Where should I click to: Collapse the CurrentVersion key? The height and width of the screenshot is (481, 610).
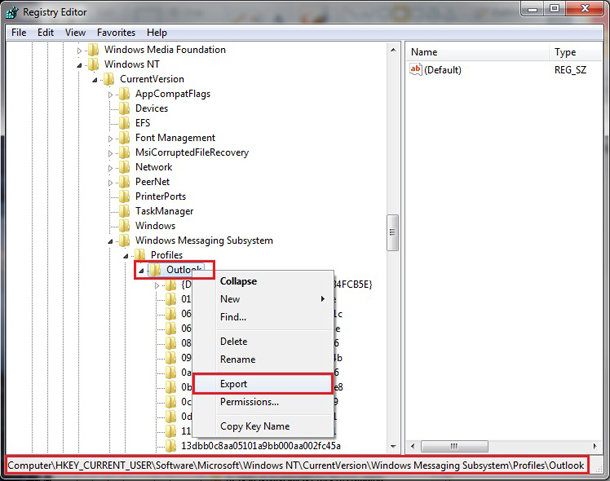(95, 80)
